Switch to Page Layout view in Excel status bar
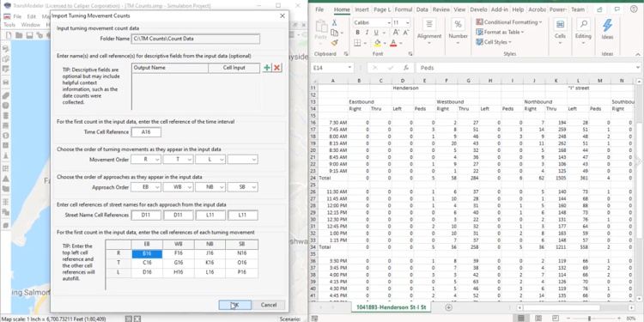644x322 pixels. pos(538,319)
